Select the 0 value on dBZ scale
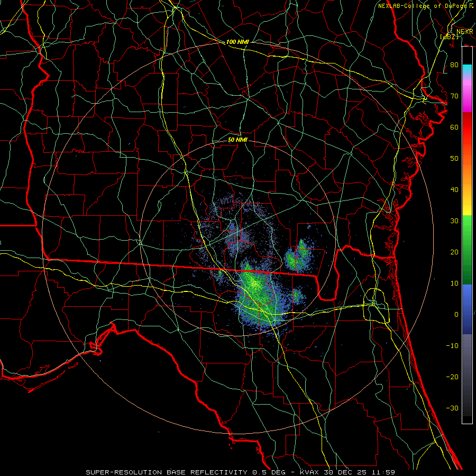 tap(456, 315)
